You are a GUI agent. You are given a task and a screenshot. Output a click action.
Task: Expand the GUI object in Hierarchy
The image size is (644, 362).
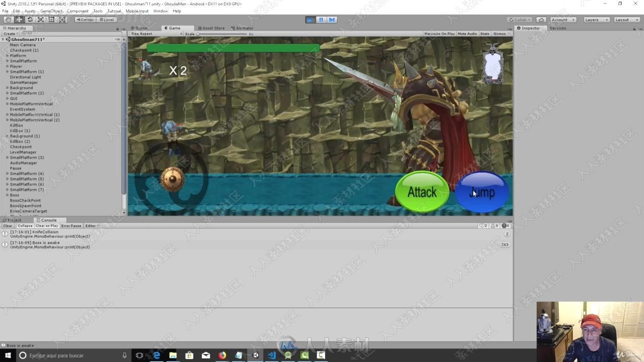tap(8, 99)
